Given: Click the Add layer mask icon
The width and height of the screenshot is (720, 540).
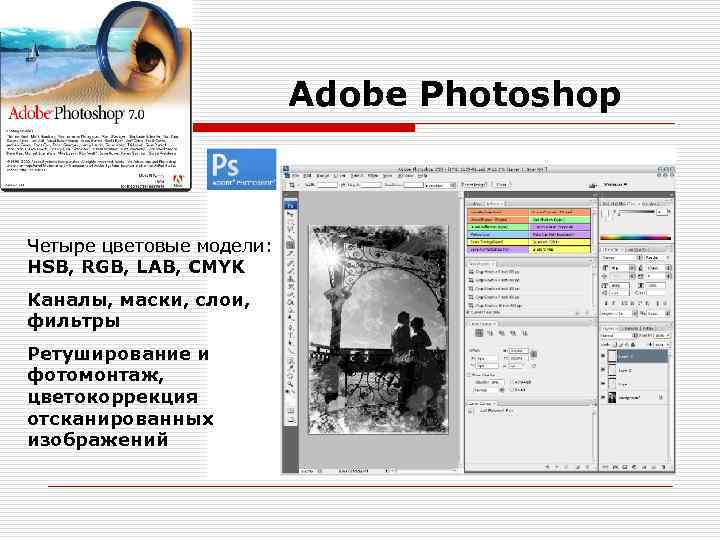Looking at the screenshot, I should pyautogui.click(x=625, y=467).
